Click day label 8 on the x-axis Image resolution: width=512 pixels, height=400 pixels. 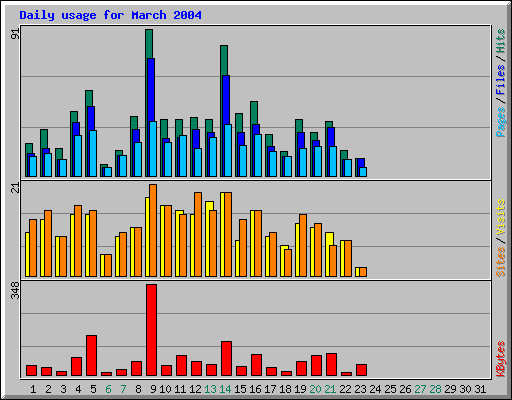(x=138, y=389)
